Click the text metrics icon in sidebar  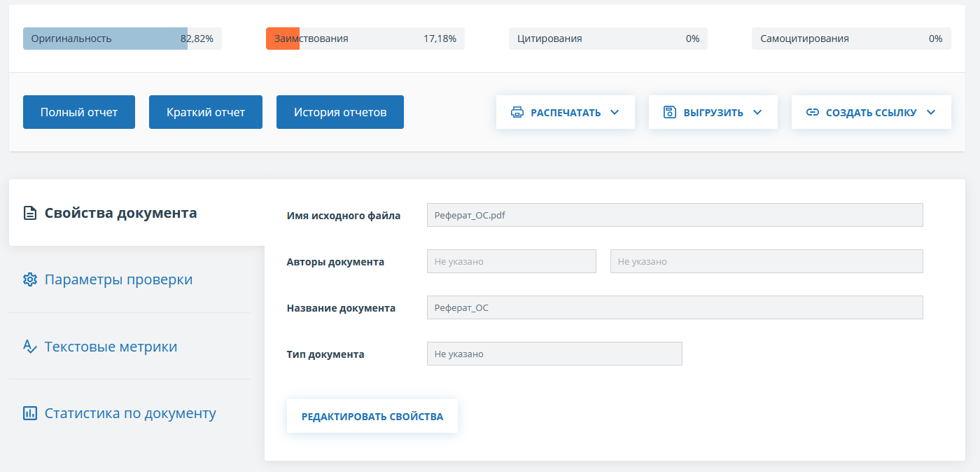click(30, 347)
